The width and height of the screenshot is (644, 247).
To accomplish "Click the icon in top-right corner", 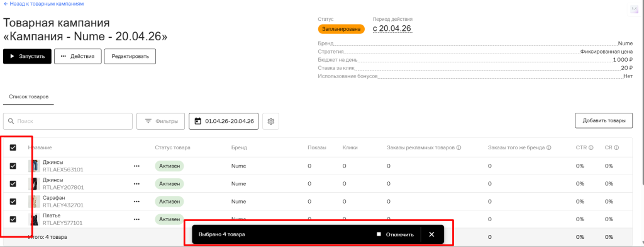I will click(x=634, y=9).
